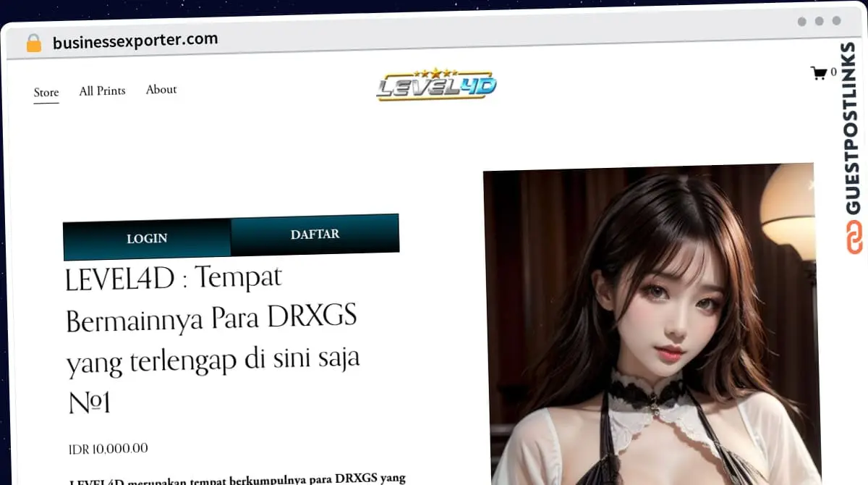Click the cart item count 0

834,72
